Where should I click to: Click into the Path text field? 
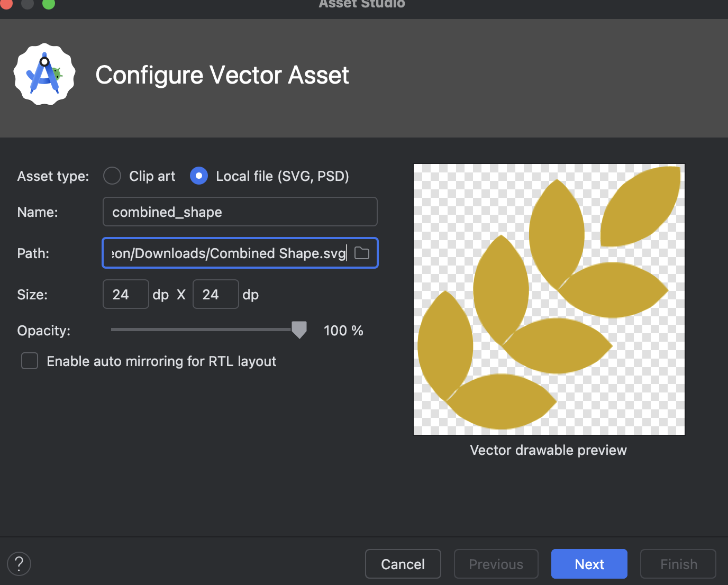pos(228,253)
